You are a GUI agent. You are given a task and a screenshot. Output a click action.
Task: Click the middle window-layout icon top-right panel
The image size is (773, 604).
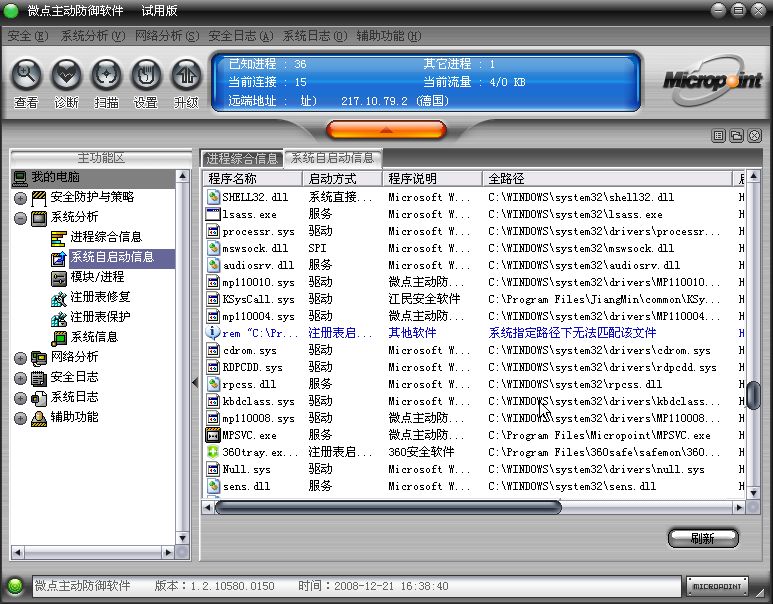click(x=737, y=136)
